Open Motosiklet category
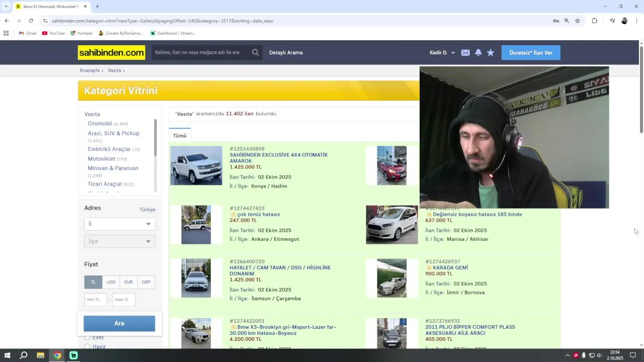This screenshot has height=362, width=644. (102, 159)
